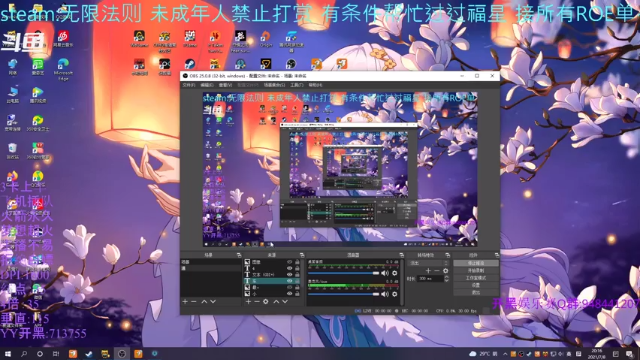Open Task View from the taskbar
The image size is (640, 360).
click(x=56, y=354)
